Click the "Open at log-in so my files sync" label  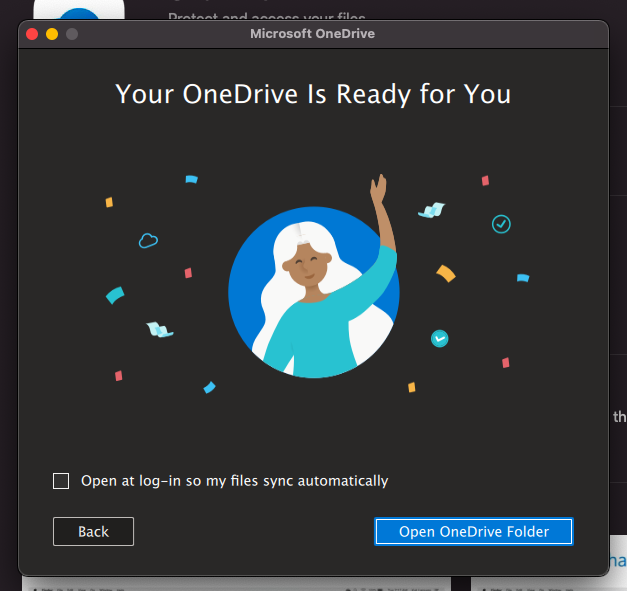[234, 481]
